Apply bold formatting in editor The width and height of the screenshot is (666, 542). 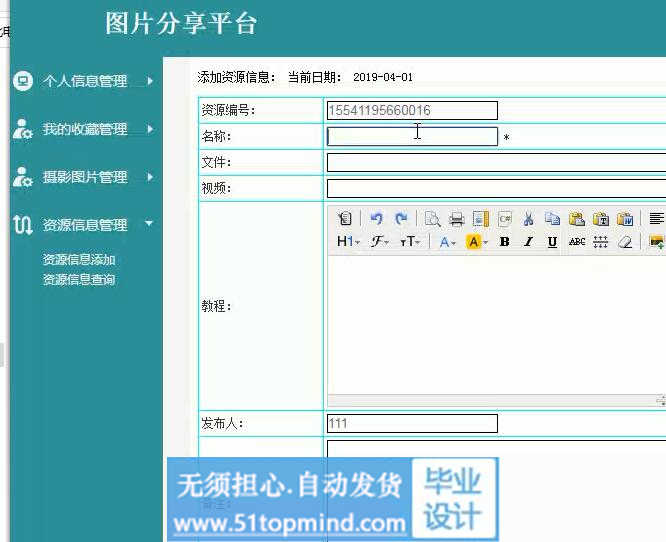click(505, 242)
